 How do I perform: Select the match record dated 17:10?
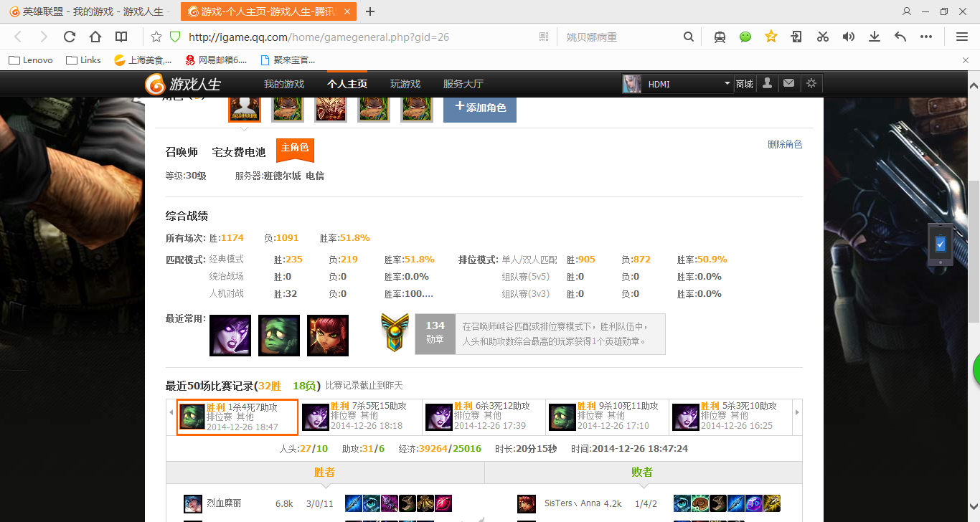click(x=608, y=417)
